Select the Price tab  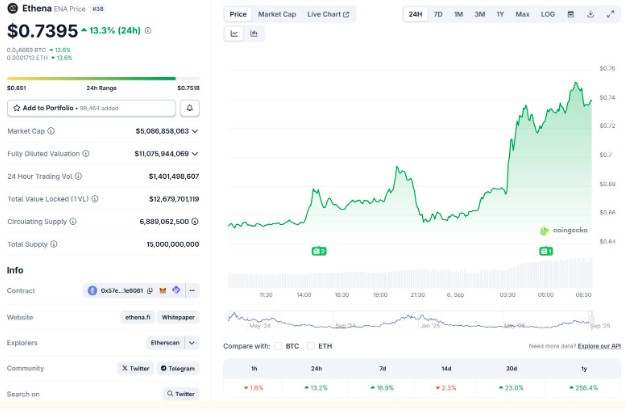point(238,14)
